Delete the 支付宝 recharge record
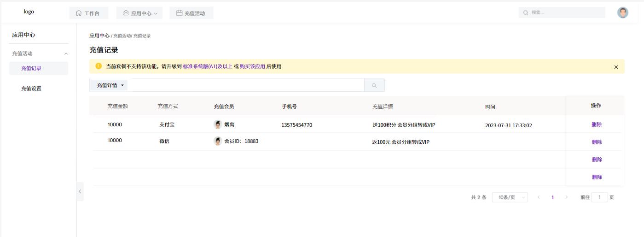Viewport: 644px width, 237px height. [x=597, y=124]
